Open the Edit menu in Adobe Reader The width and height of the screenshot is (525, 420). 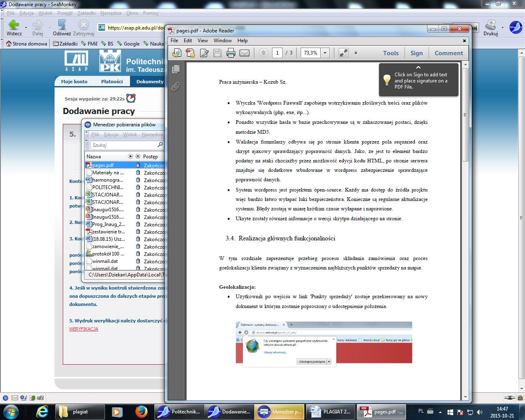point(188,41)
